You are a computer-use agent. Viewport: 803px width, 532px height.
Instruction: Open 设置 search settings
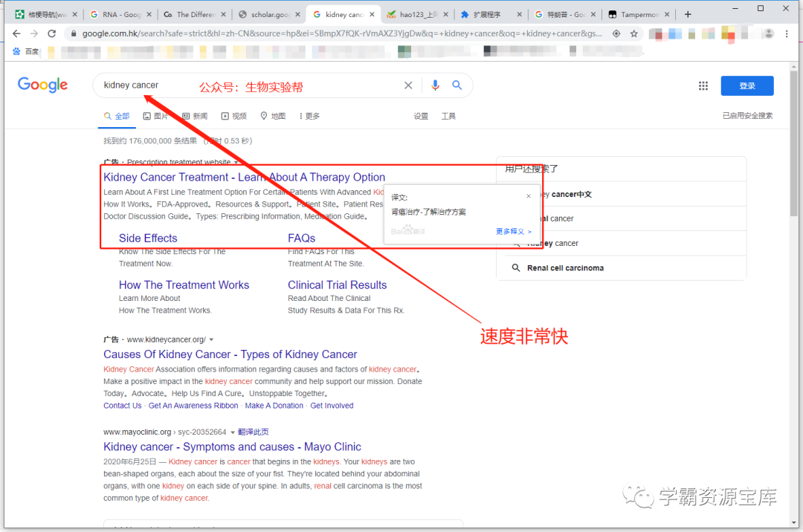421,116
